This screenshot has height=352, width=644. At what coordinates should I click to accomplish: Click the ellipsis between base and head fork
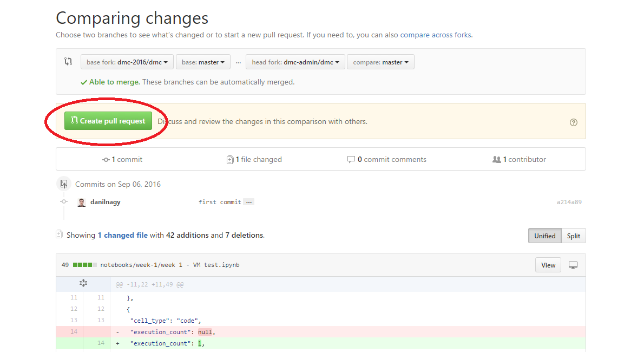(238, 62)
